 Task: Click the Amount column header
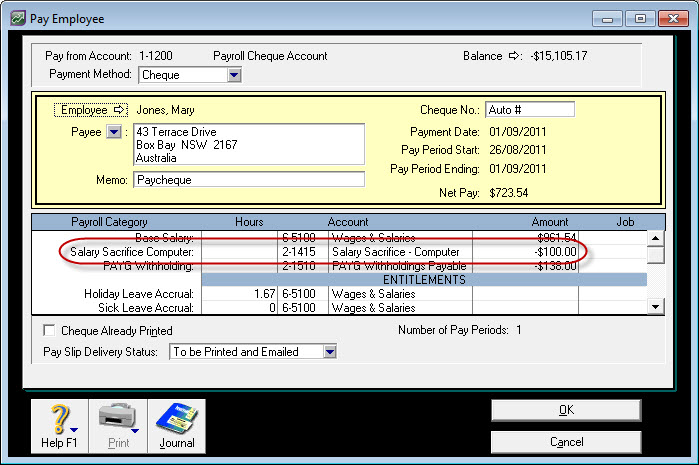click(x=550, y=222)
